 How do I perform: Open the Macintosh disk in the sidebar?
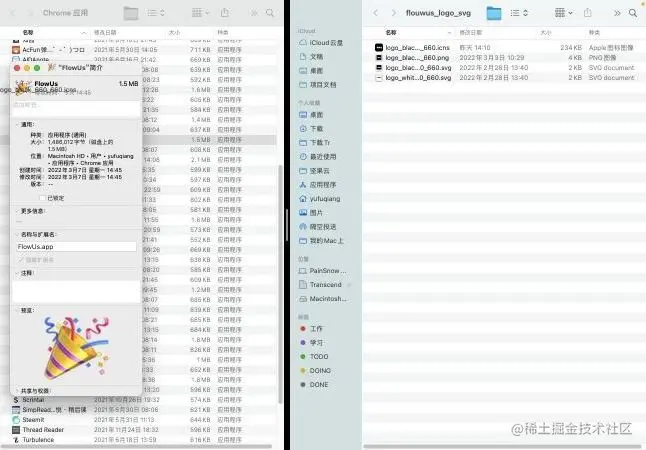click(323, 299)
